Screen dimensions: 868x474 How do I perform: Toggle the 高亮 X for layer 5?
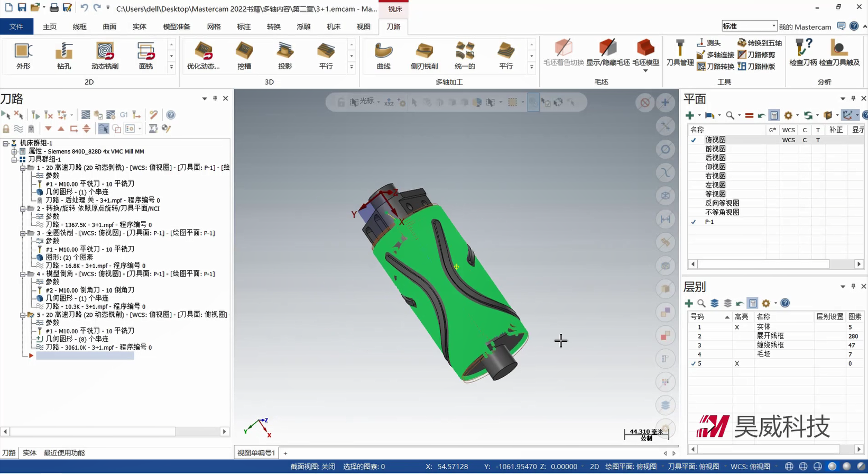coord(737,363)
